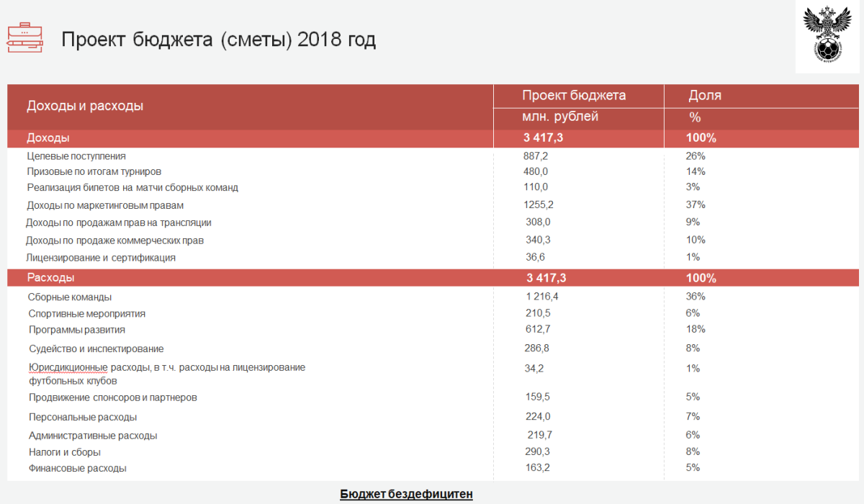Select the 'Юрисдикционные расходы' row label
The width and height of the screenshot is (864, 504).
tap(166, 374)
